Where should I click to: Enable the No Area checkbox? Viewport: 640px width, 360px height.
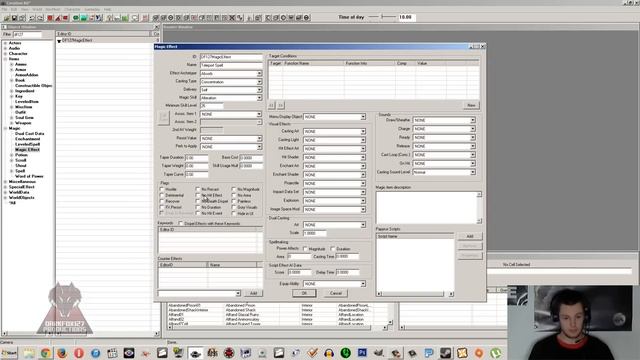click(234, 196)
